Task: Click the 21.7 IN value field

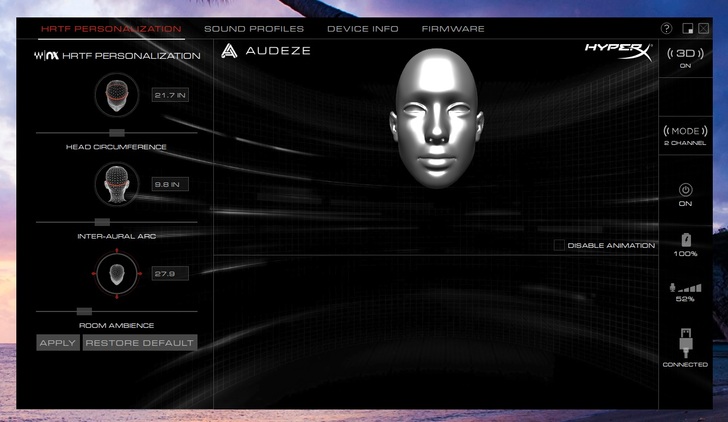Action: [x=170, y=95]
